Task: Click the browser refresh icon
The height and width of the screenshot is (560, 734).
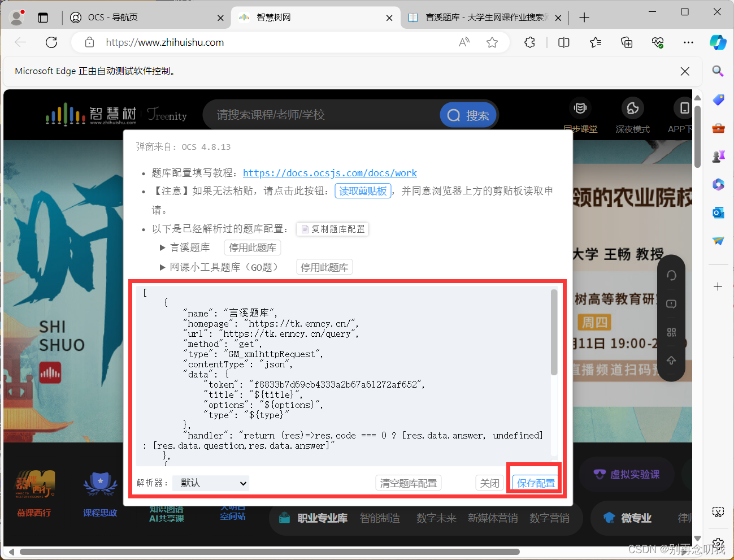Action: 51,42
